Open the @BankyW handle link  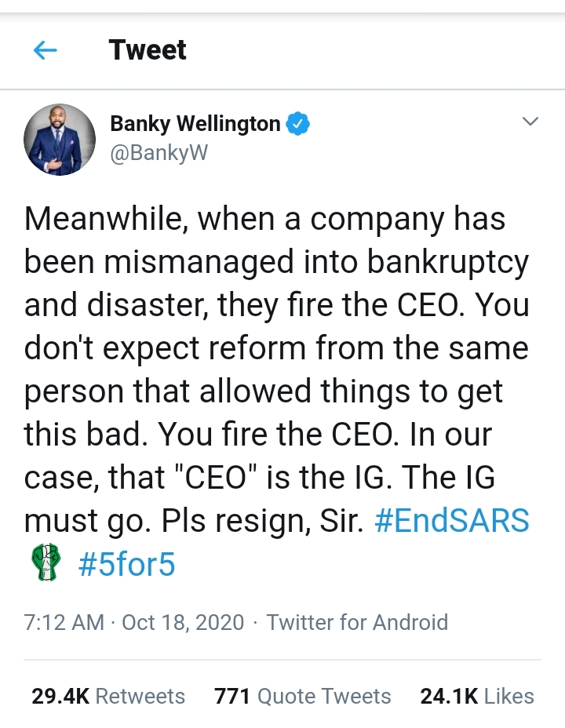point(159,152)
